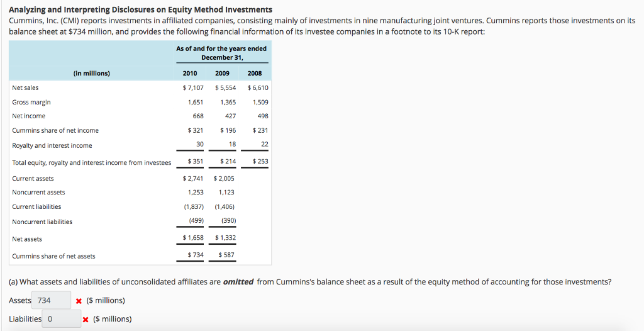This screenshot has height=331, width=644.
Task: Click the $231 share of income value
Action: click(260, 130)
